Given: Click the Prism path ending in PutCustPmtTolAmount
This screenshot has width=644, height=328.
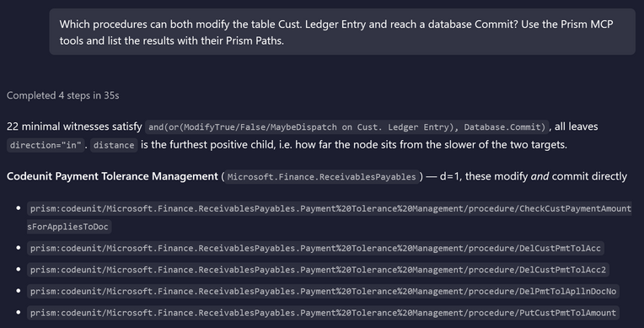Looking at the screenshot, I should 323,313.
